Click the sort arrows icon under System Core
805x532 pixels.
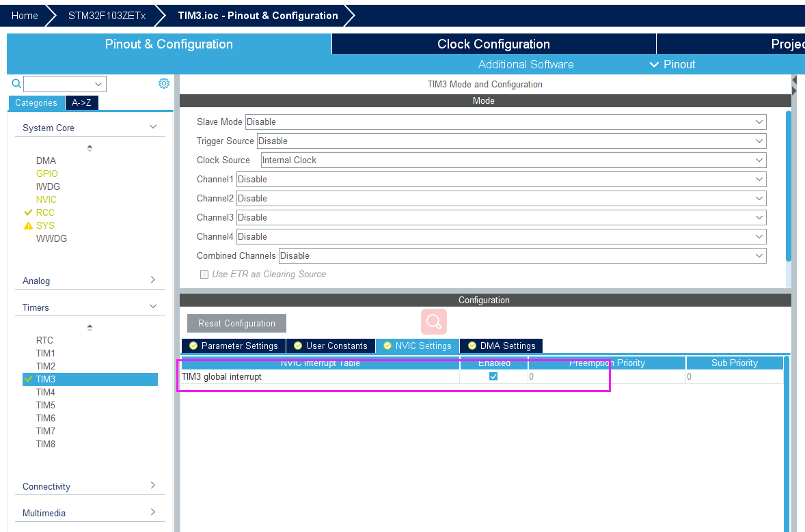pos(90,148)
